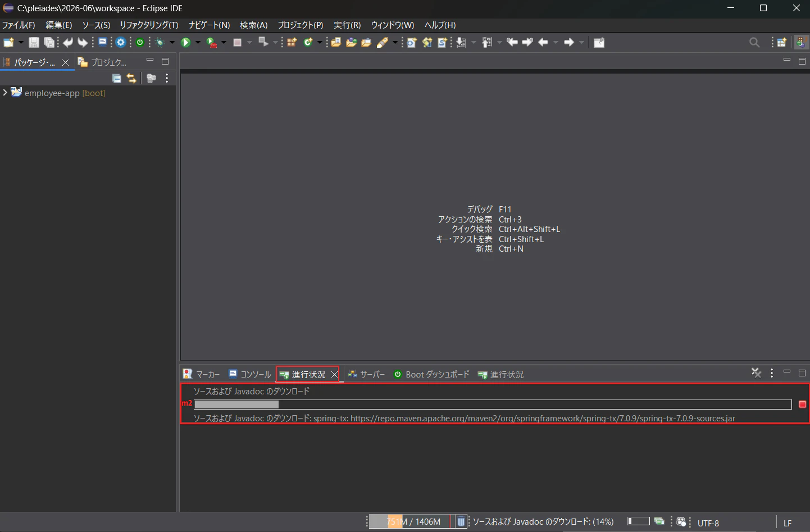Click the download progress bar in progress view
Image resolution: width=810 pixels, height=532 pixels.
coord(493,404)
